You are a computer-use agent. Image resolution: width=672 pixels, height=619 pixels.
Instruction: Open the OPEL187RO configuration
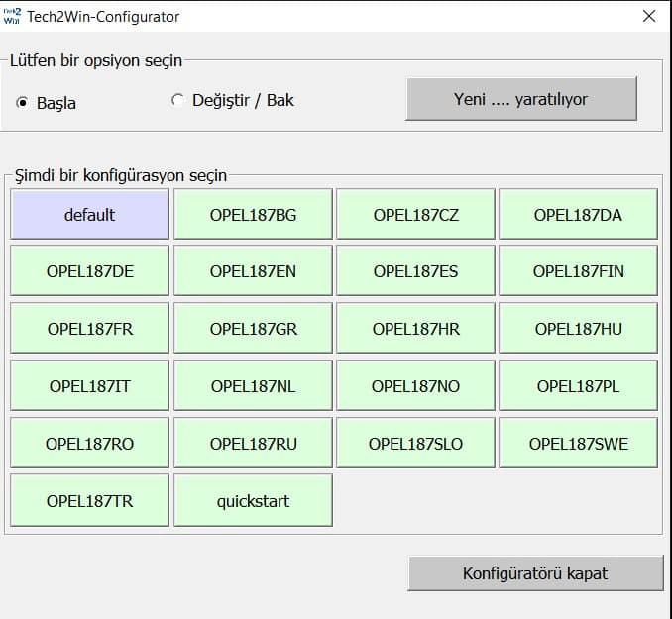(89, 443)
